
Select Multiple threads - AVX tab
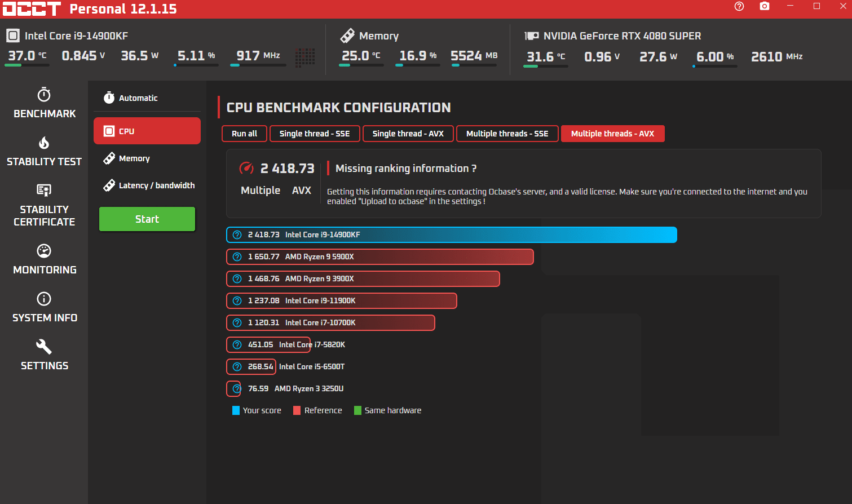tap(612, 134)
